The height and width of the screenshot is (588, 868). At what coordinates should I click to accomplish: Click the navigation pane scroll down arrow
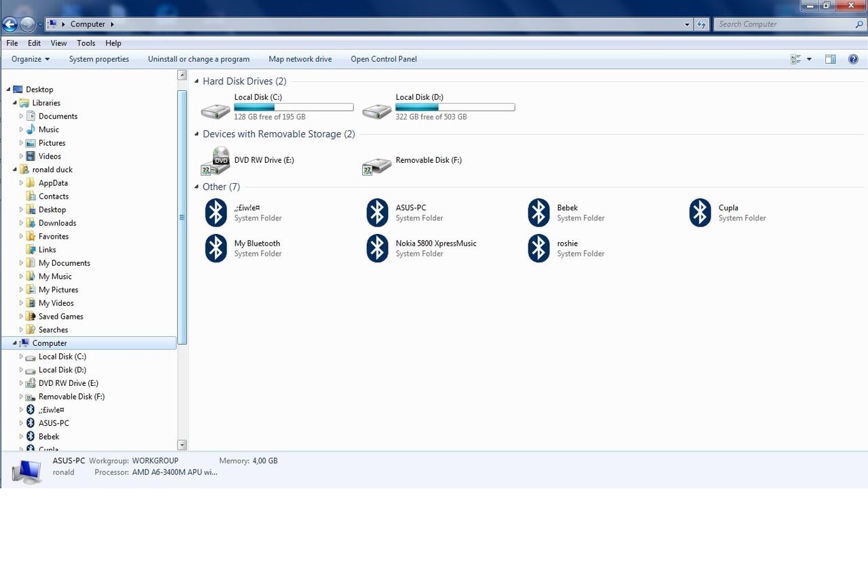(182, 445)
